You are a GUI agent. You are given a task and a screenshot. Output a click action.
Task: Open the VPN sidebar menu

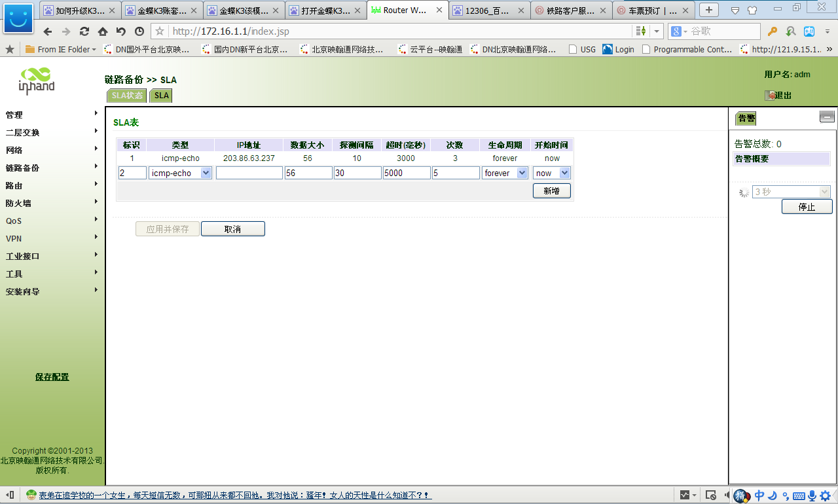(x=14, y=238)
